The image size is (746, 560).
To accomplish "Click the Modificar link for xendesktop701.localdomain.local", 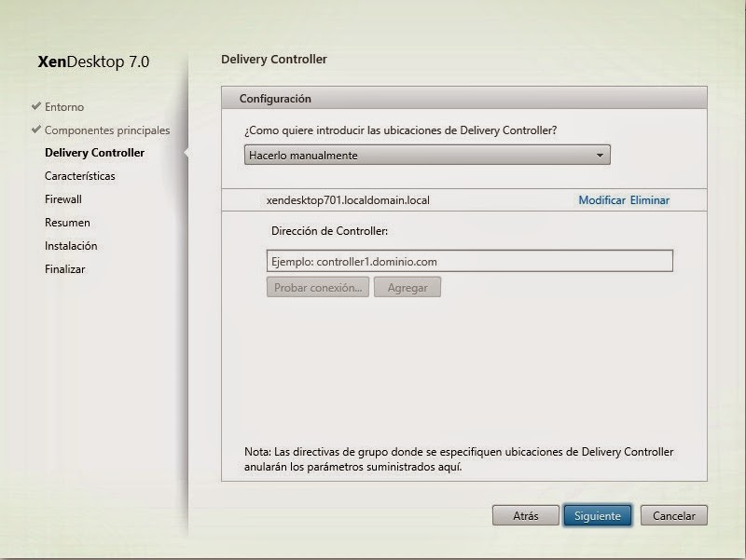I will coord(601,200).
